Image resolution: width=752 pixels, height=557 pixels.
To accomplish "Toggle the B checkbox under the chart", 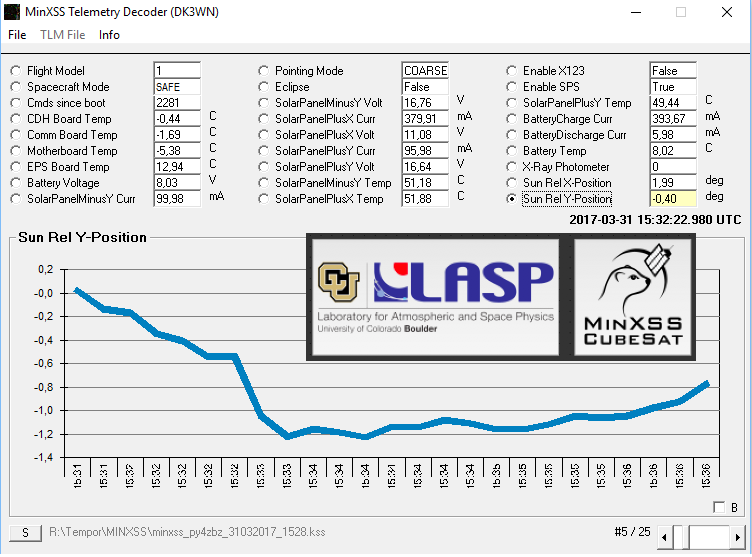I will 719,507.
